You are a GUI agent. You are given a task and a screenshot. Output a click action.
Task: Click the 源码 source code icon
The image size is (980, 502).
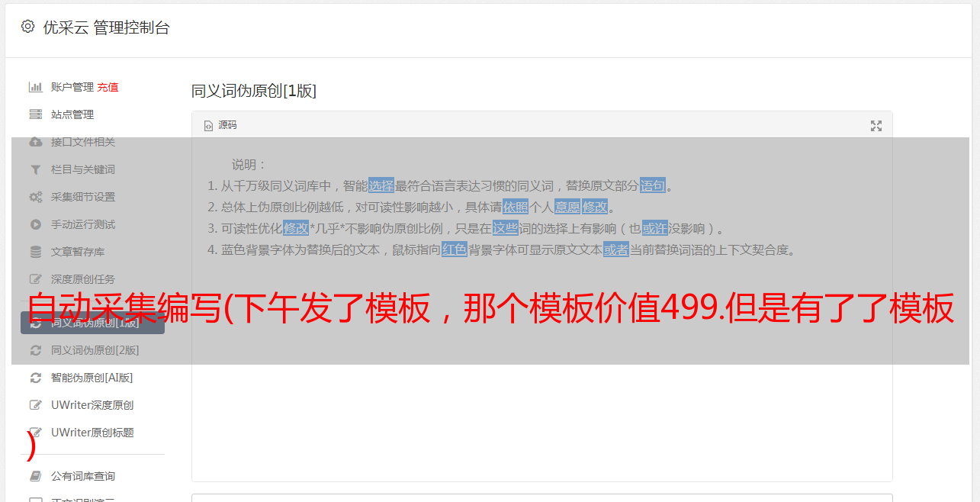(208, 126)
